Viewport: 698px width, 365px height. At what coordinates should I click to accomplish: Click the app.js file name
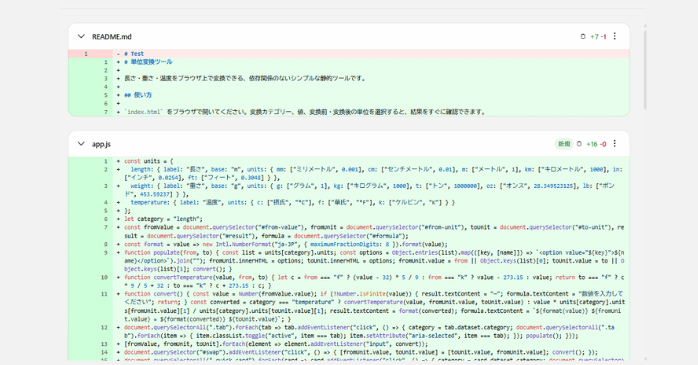click(101, 144)
